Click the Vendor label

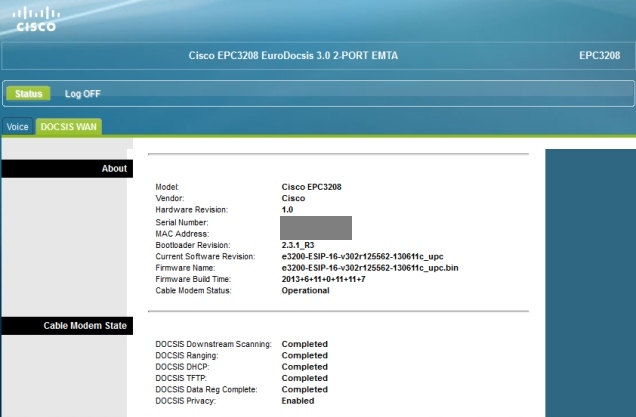(x=170, y=198)
